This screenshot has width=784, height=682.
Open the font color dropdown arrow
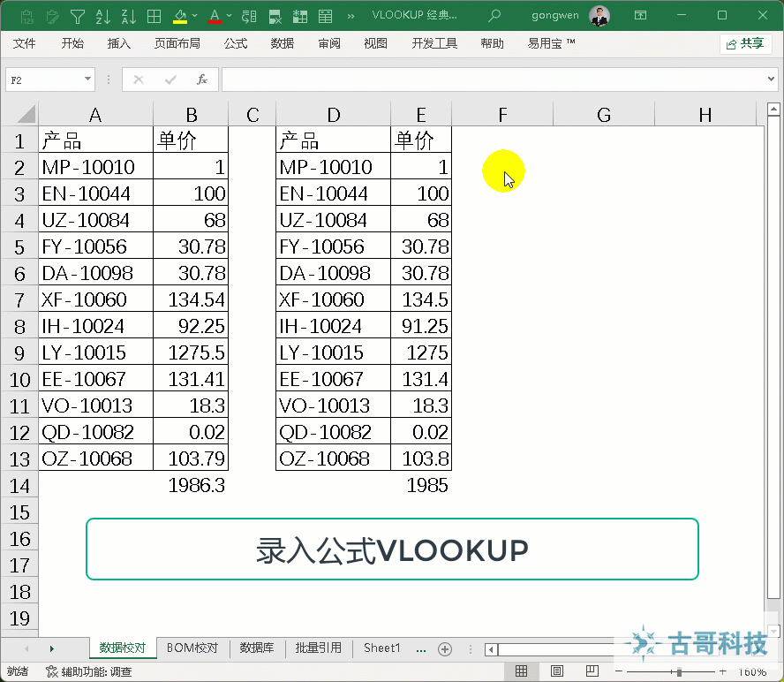pyautogui.click(x=228, y=16)
